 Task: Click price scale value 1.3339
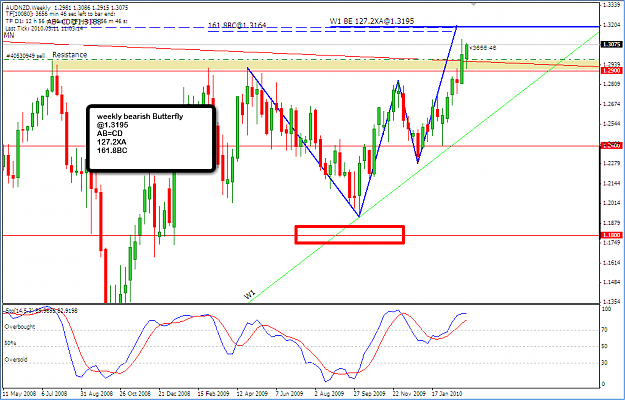[612, 5]
